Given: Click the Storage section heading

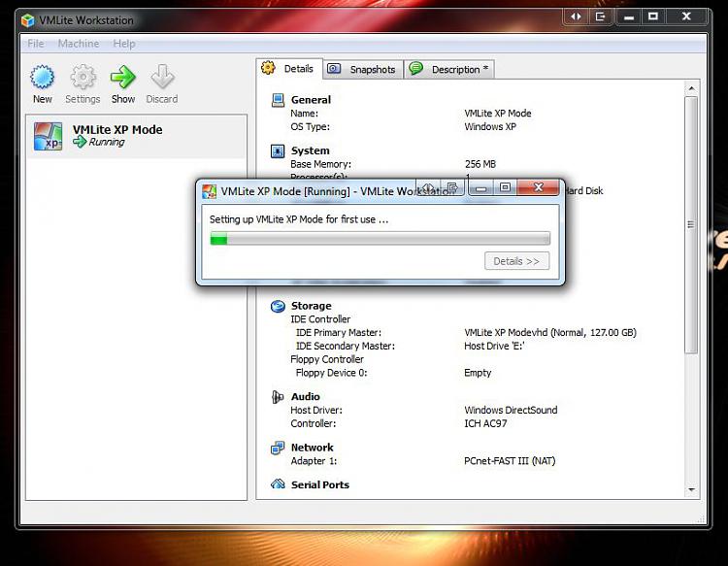Looking at the screenshot, I should coord(311,306).
